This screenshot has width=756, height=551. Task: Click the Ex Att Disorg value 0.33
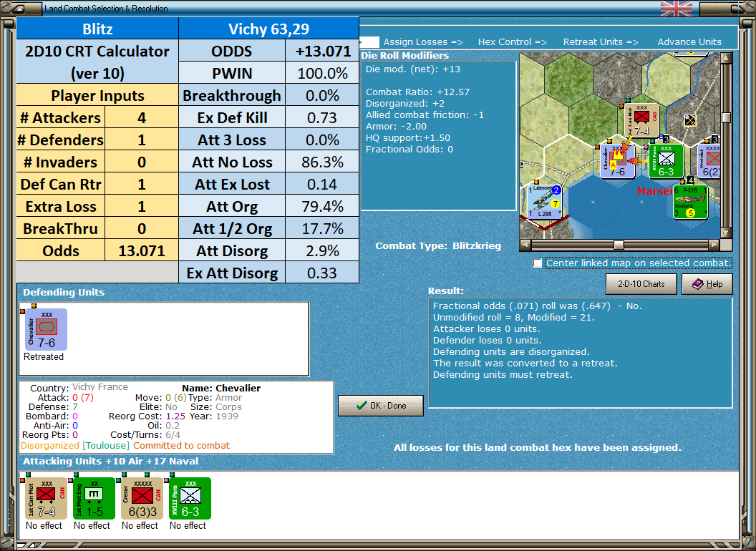click(x=322, y=273)
